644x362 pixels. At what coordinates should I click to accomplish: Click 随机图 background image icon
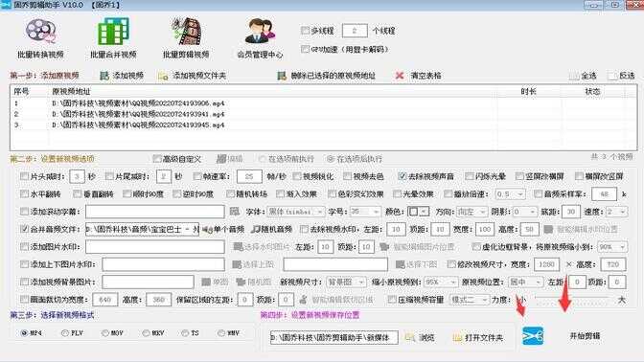click(241, 282)
